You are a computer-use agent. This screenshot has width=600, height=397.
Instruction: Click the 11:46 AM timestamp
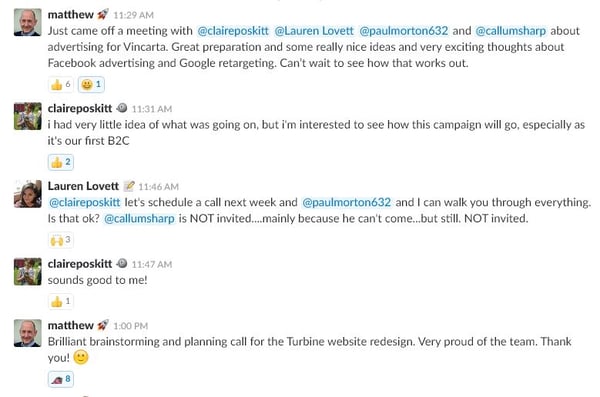coord(158,187)
